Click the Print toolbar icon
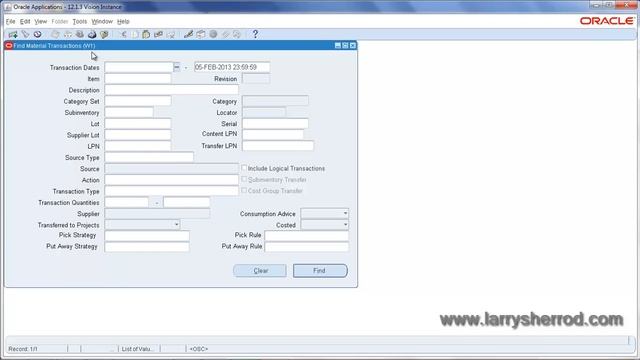 pyautogui.click(x=92, y=34)
